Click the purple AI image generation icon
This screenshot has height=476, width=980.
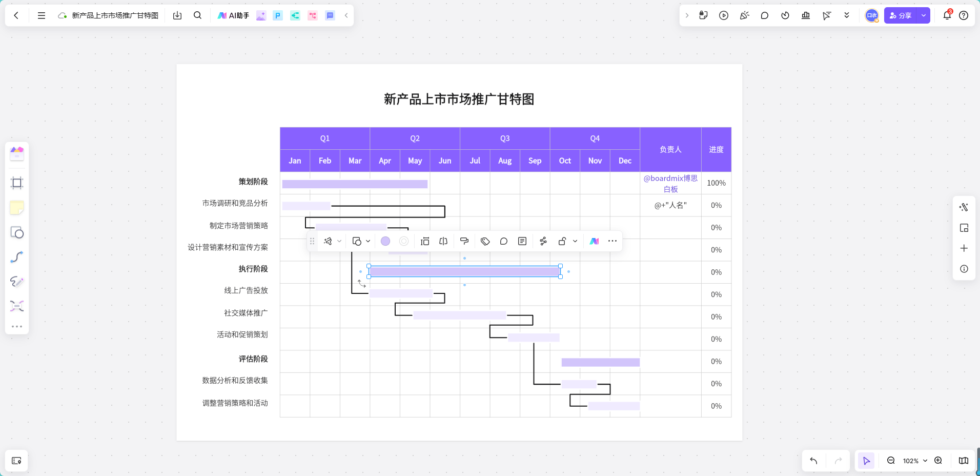[261, 15]
